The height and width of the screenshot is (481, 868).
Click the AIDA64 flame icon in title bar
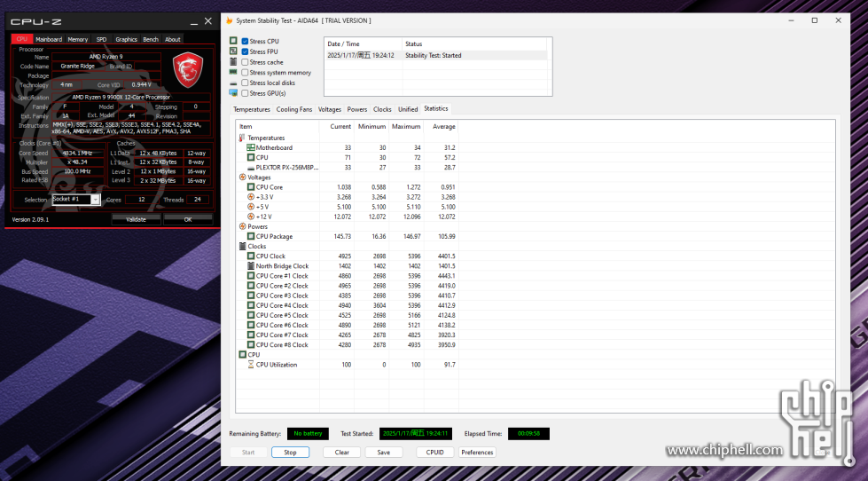(x=229, y=20)
